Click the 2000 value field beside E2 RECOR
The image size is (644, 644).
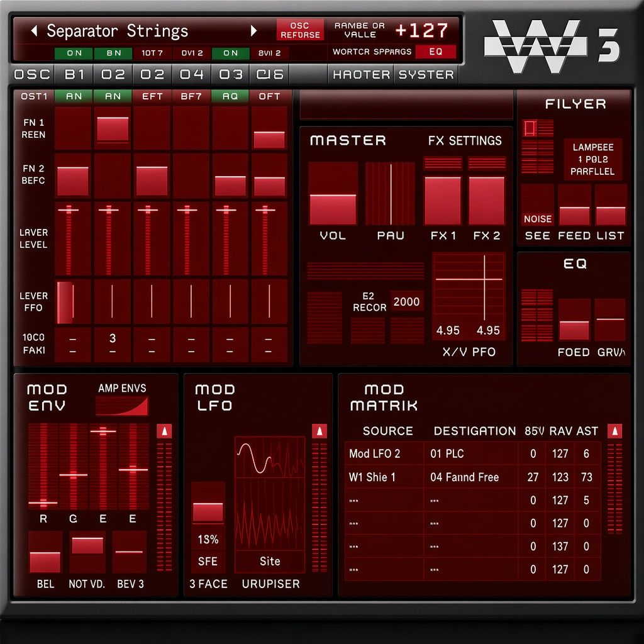pos(407,302)
